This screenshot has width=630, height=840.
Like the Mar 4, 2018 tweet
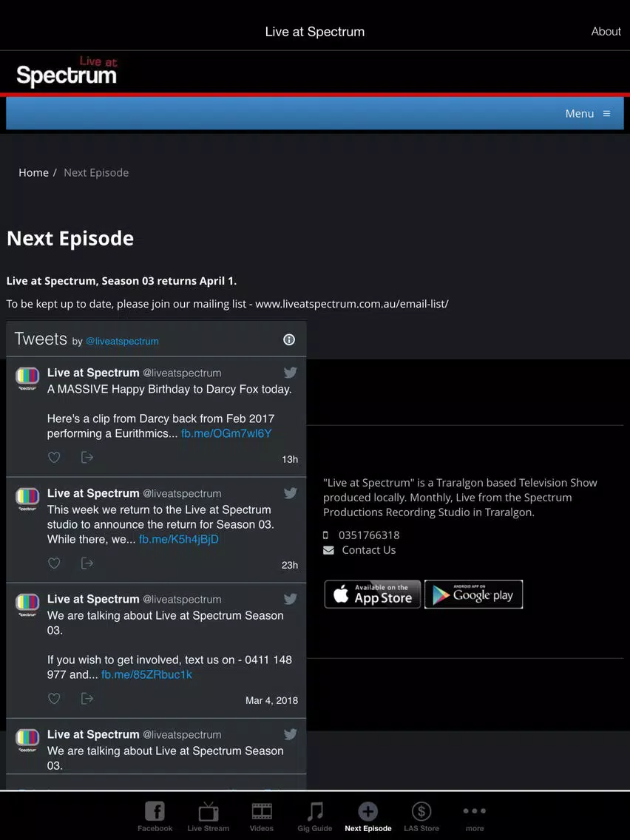pos(54,699)
